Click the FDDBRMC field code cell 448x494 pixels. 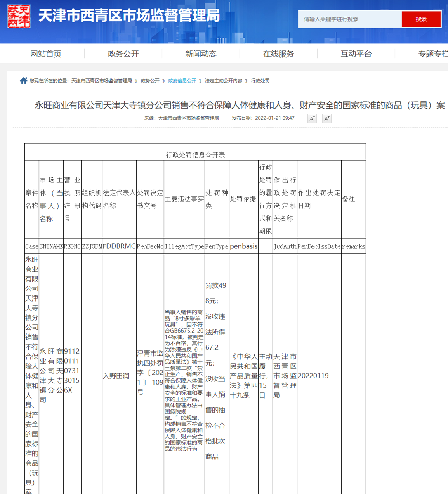pyautogui.click(x=119, y=246)
